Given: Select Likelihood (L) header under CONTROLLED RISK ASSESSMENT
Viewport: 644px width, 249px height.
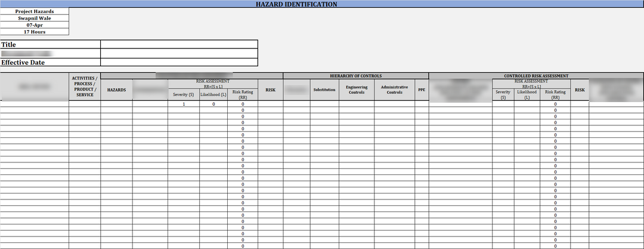Looking at the screenshot, I should coord(527,95).
